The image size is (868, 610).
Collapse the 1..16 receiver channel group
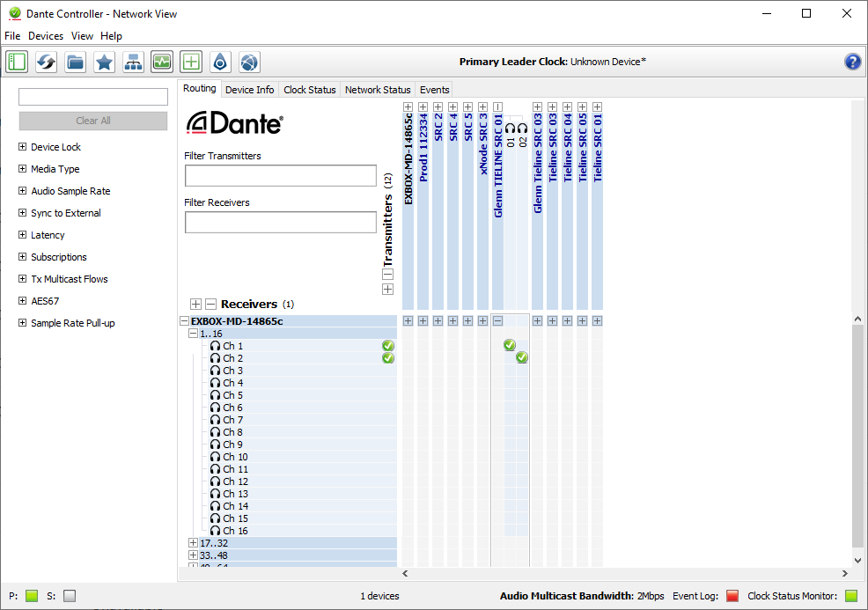point(194,334)
